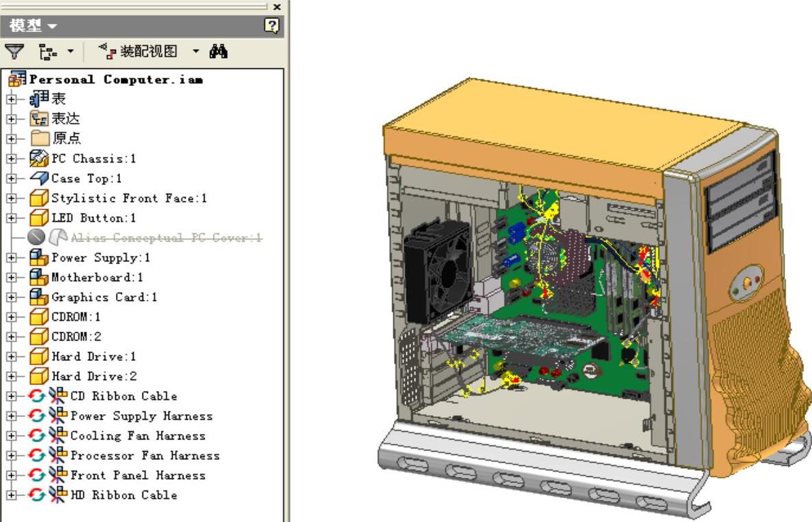The height and width of the screenshot is (522, 812).
Task: Click the harness icon beside HD Ribbon Cable
Action: [x=58, y=495]
